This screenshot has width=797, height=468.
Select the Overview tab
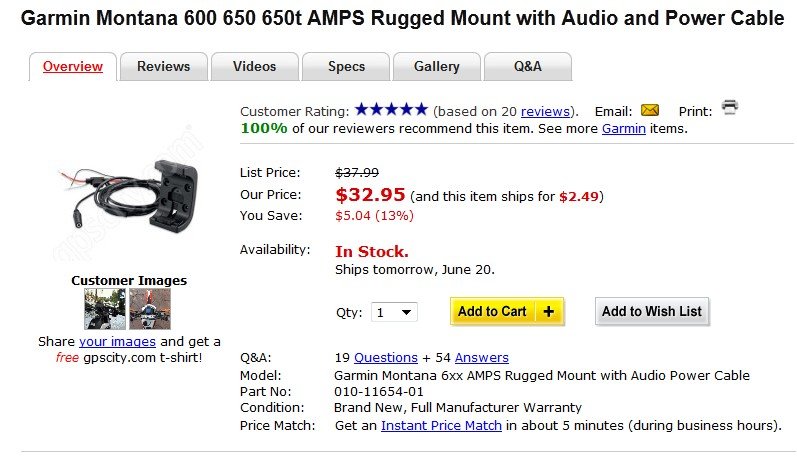click(x=72, y=67)
